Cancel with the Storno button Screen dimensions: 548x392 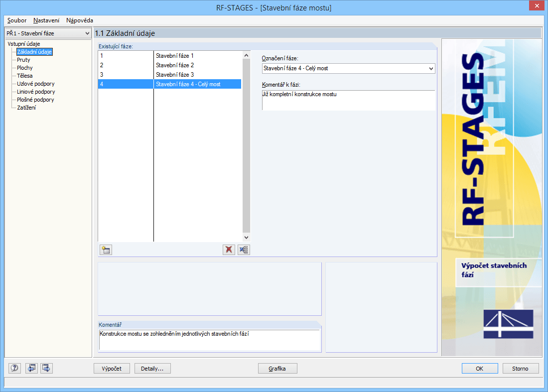[521, 369]
